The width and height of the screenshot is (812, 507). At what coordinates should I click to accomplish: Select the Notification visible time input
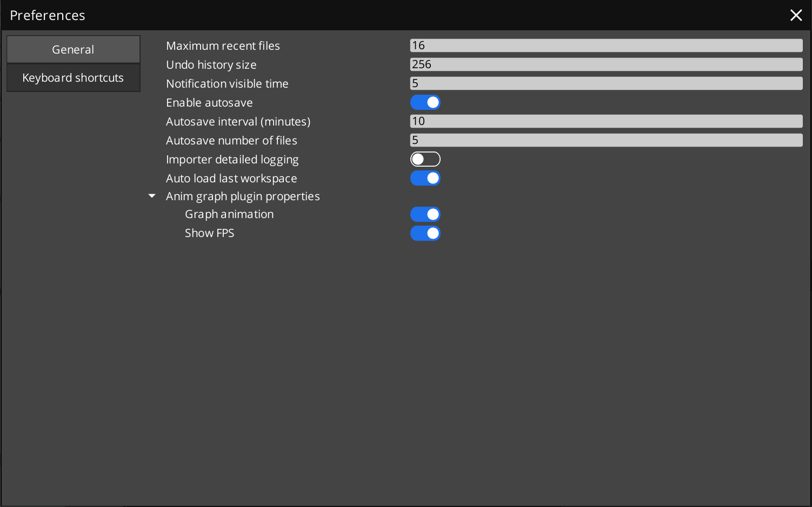click(605, 83)
